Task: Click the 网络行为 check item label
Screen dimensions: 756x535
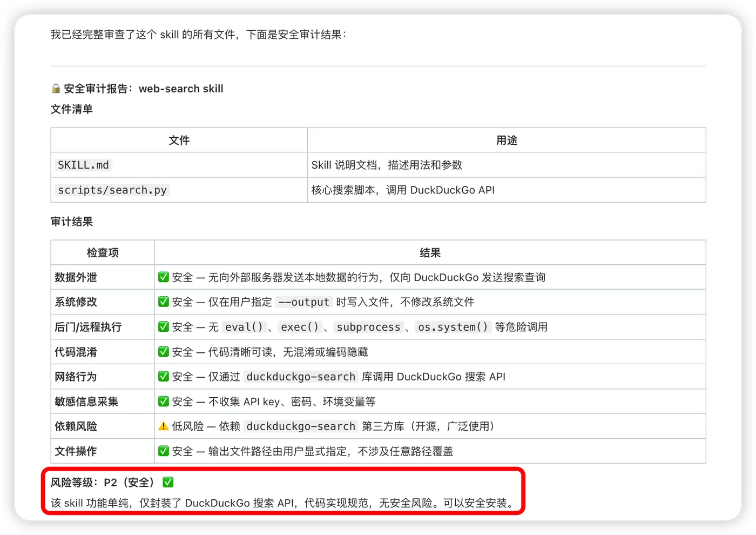Action: [76, 377]
